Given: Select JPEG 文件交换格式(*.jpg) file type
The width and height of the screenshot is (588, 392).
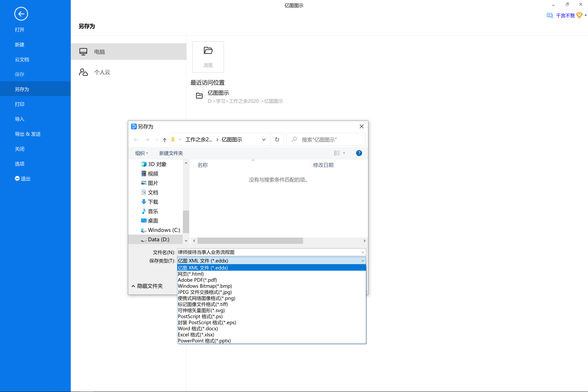Looking at the screenshot, I should tap(271, 292).
